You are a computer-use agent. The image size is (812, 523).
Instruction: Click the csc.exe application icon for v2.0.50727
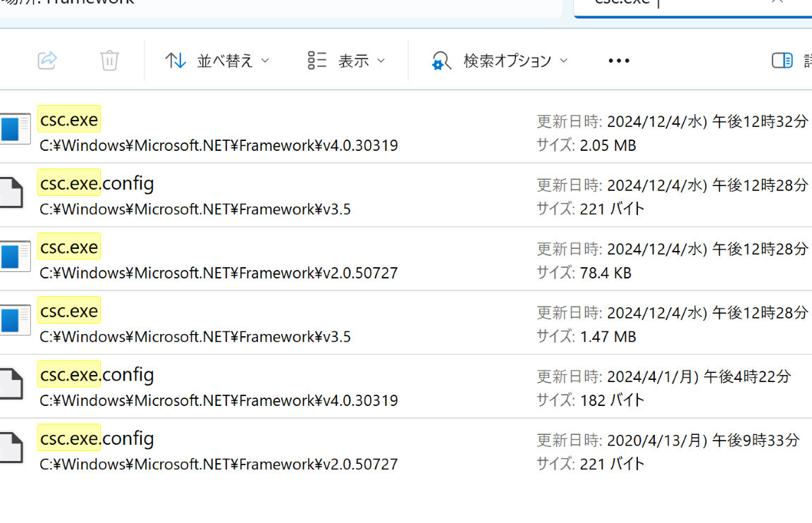pyautogui.click(x=15, y=257)
